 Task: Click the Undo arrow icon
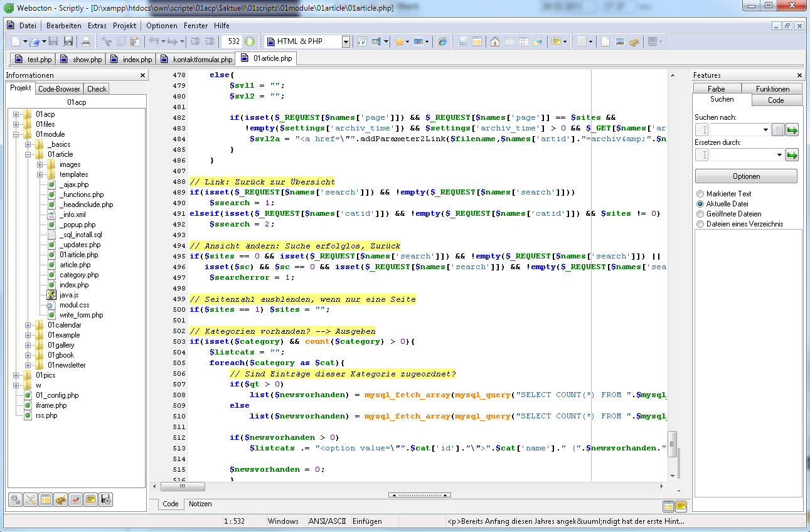(x=153, y=41)
